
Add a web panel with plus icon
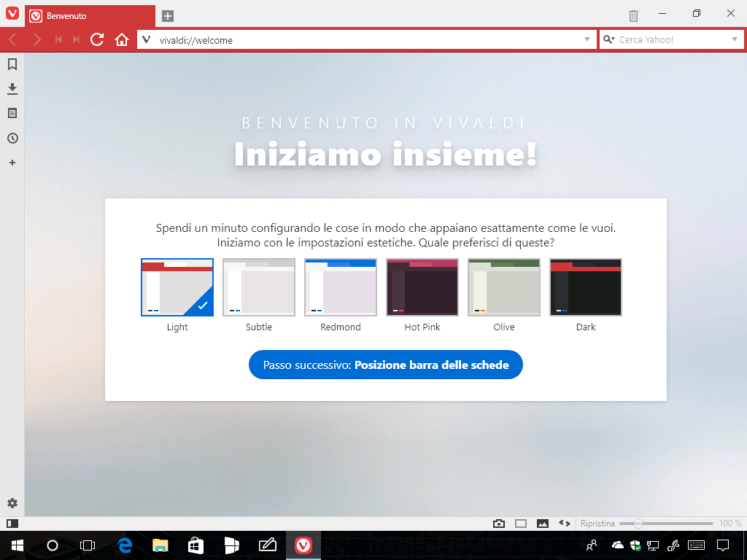coord(12,163)
